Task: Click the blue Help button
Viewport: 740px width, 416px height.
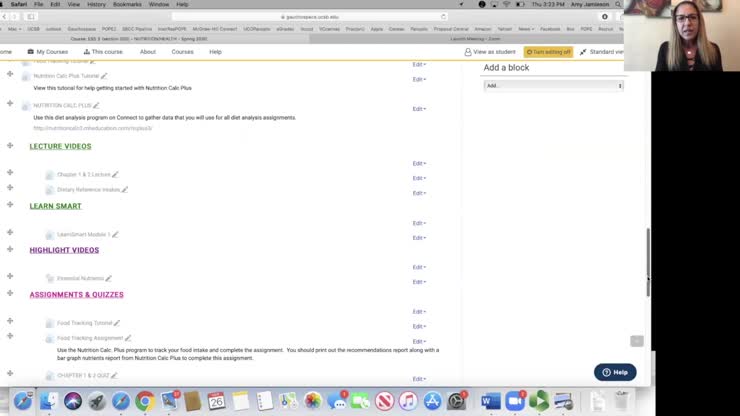Action: pos(615,372)
